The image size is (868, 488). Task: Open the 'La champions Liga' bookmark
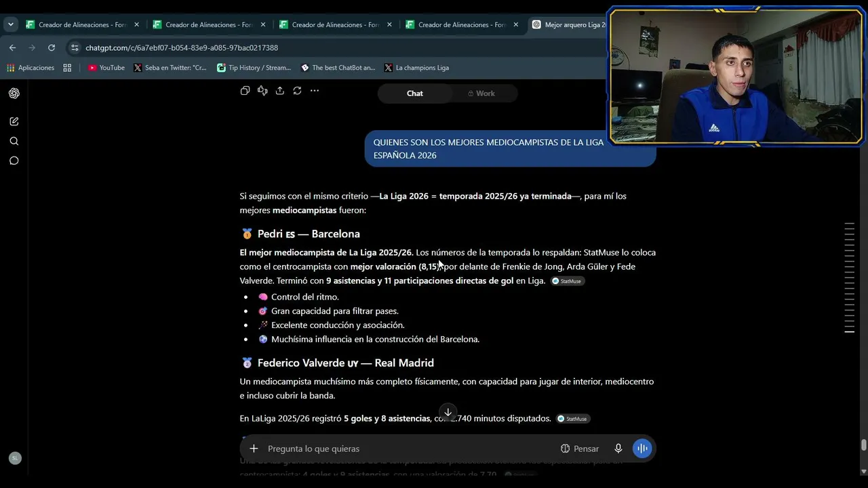point(416,68)
